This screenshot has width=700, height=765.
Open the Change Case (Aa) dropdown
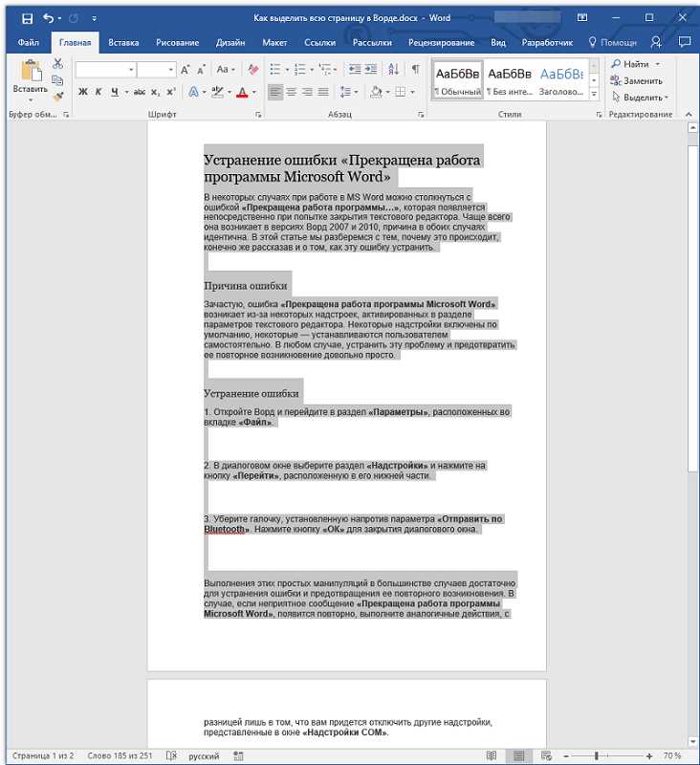pos(226,69)
